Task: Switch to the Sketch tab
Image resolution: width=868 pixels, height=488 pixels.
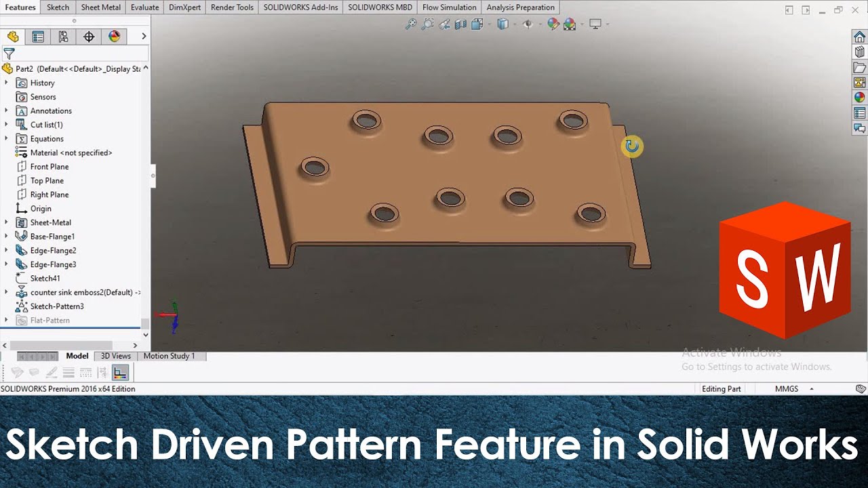Action: 58,7
